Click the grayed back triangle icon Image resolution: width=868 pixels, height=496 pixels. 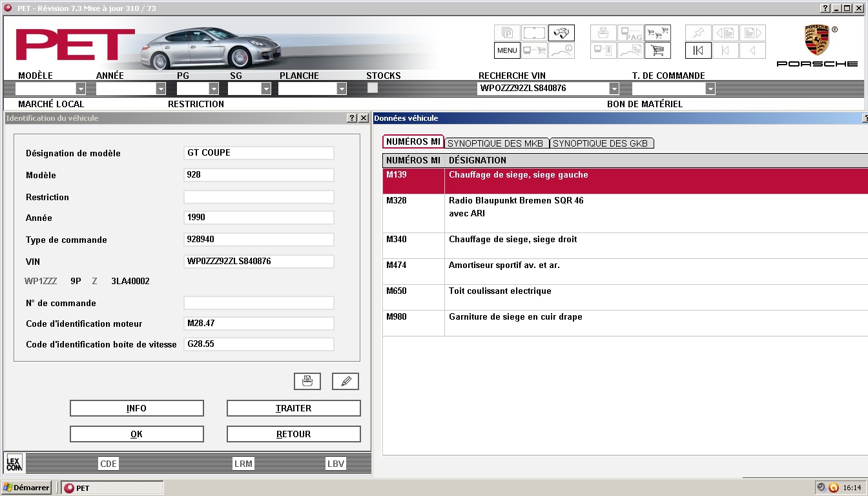[x=752, y=50]
